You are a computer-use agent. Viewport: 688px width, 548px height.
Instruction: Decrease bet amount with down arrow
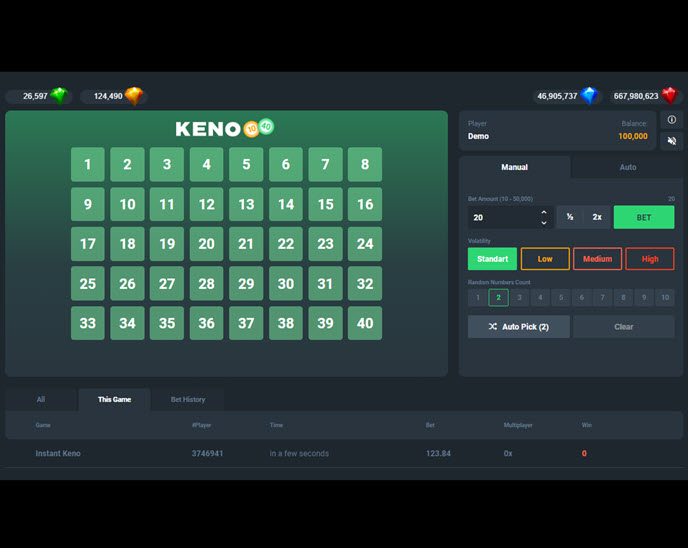pos(544,222)
